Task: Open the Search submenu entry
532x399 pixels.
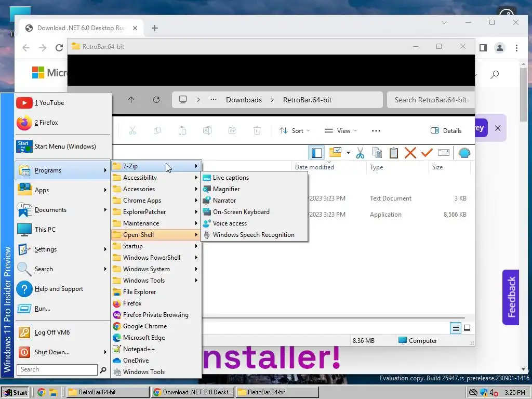Action: tap(63, 269)
